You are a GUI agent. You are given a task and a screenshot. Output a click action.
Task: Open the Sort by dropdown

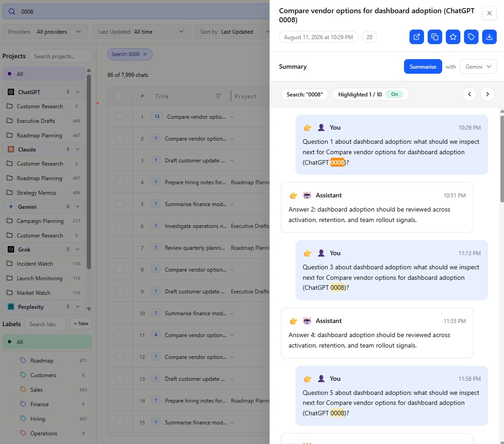232,31
